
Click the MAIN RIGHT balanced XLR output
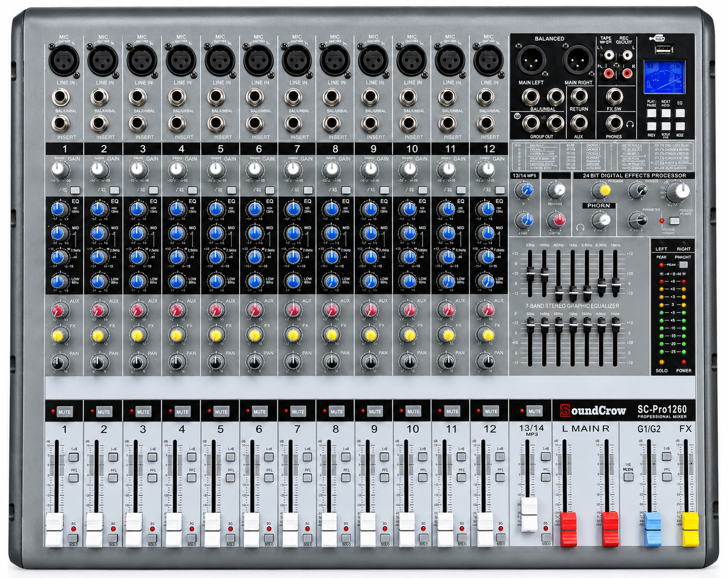point(578,60)
